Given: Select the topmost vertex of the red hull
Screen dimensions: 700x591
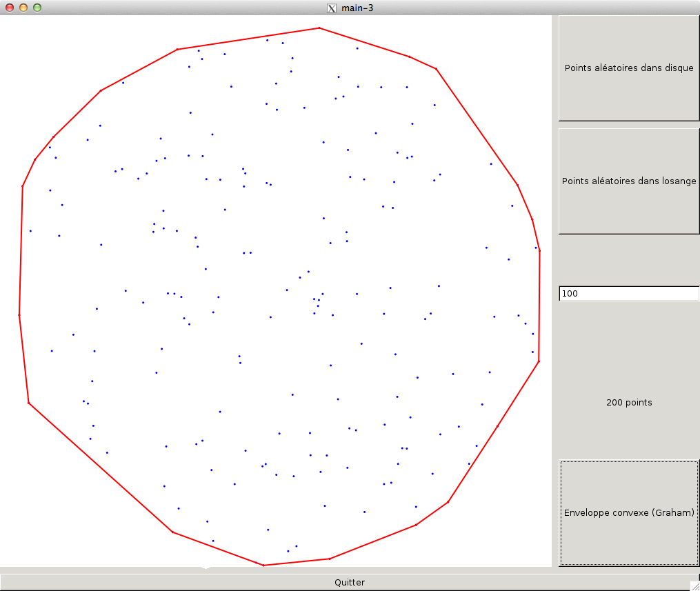Looking at the screenshot, I should tap(319, 28).
